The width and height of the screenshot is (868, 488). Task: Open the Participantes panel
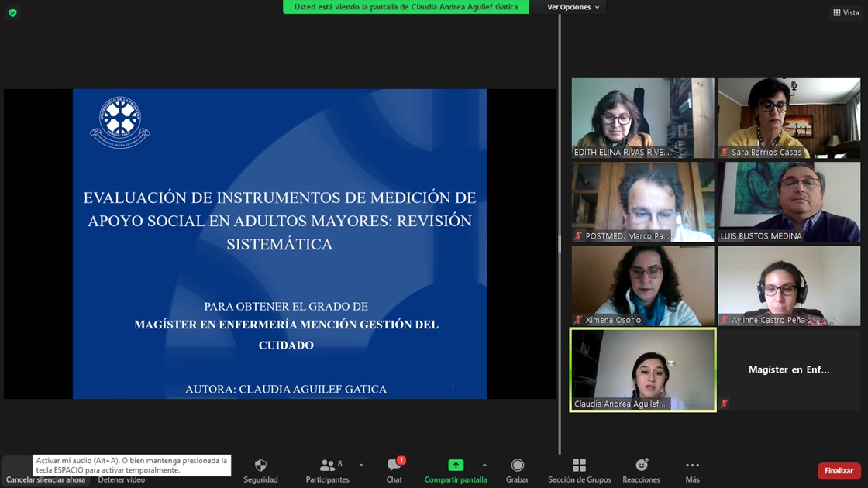pyautogui.click(x=328, y=471)
